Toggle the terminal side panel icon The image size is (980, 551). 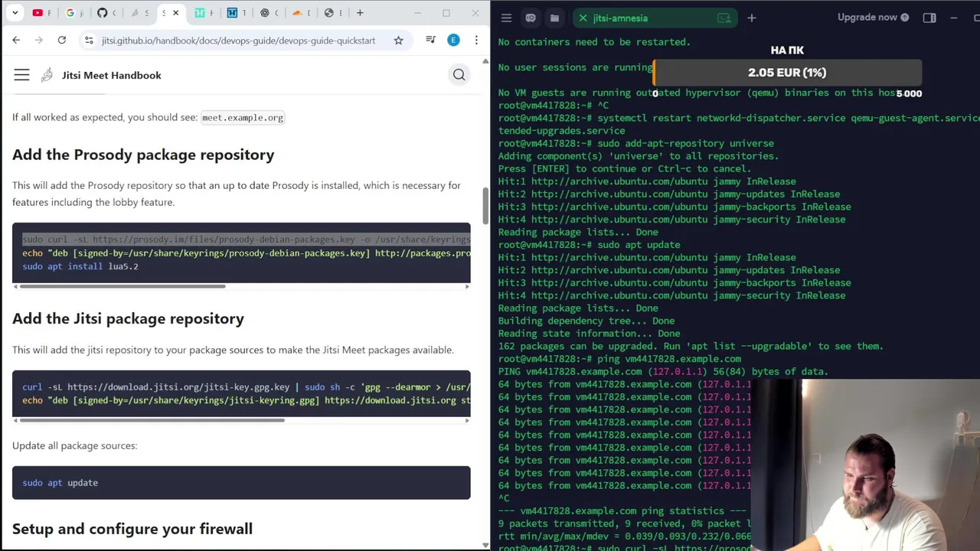pos(929,18)
